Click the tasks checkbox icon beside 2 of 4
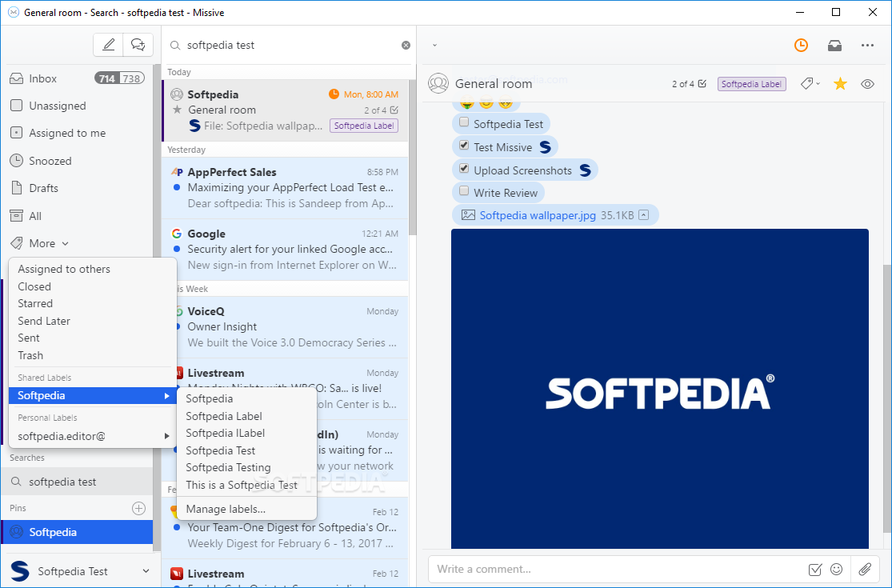The width and height of the screenshot is (892, 588). [702, 83]
